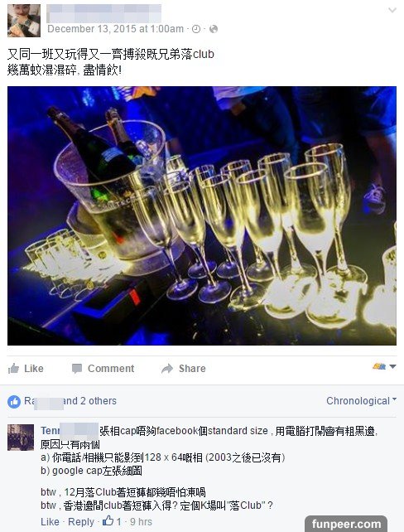The height and width of the screenshot is (532, 404).
Task: Open the champagne glasses photo
Action: point(202,215)
